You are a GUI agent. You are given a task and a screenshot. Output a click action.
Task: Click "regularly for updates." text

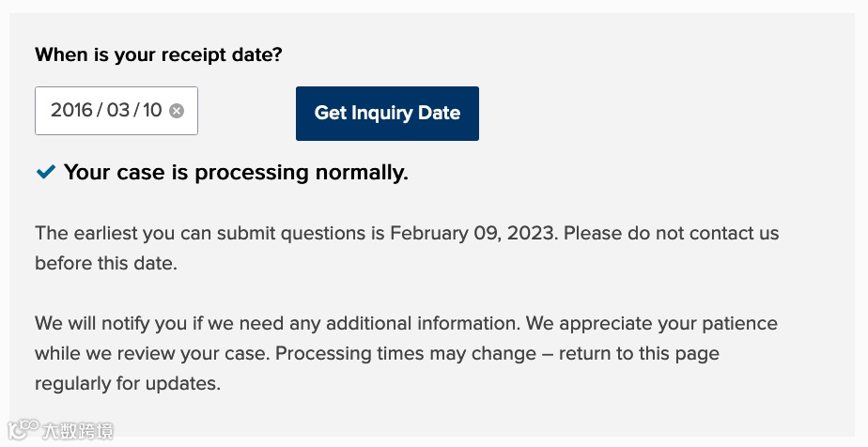pyautogui.click(x=128, y=384)
